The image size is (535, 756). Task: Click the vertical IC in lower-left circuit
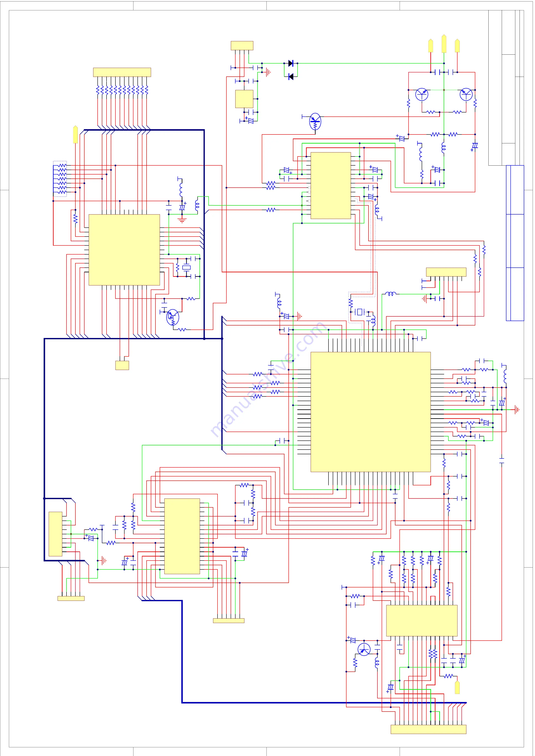[x=182, y=536]
